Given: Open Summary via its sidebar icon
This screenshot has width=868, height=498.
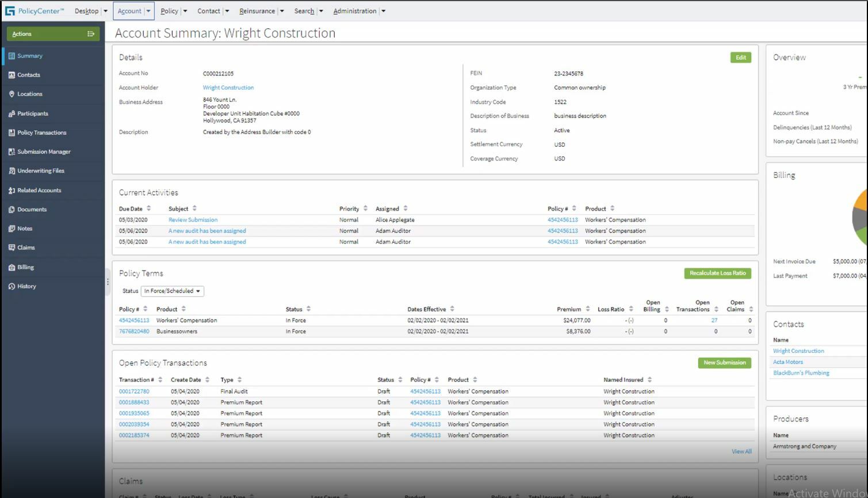Looking at the screenshot, I should (12, 56).
